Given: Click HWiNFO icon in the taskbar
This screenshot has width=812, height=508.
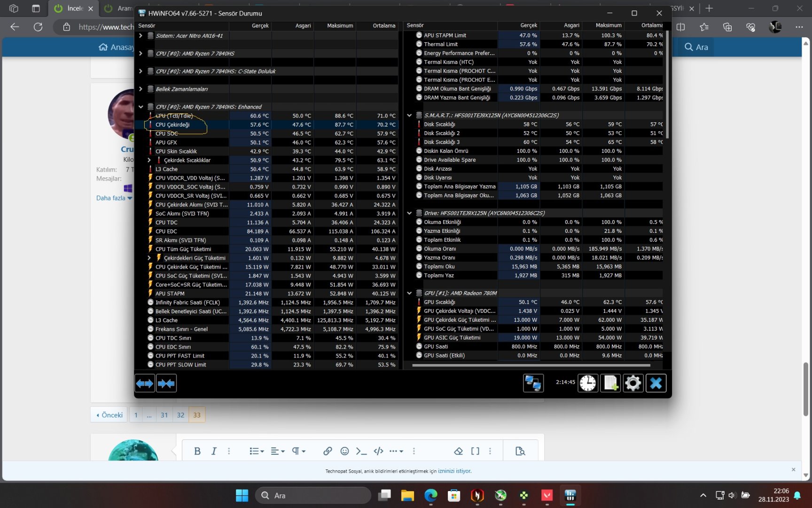Looking at the screenshot, I should (570, 495).
